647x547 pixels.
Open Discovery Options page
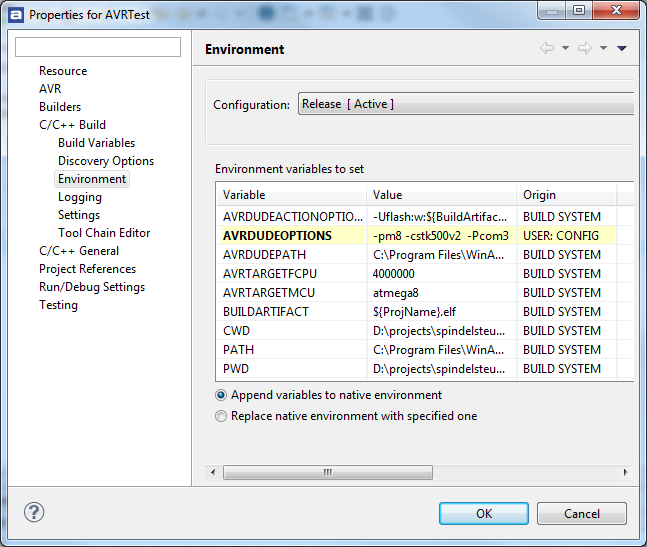pyautogui.click(x=106, y=161)
